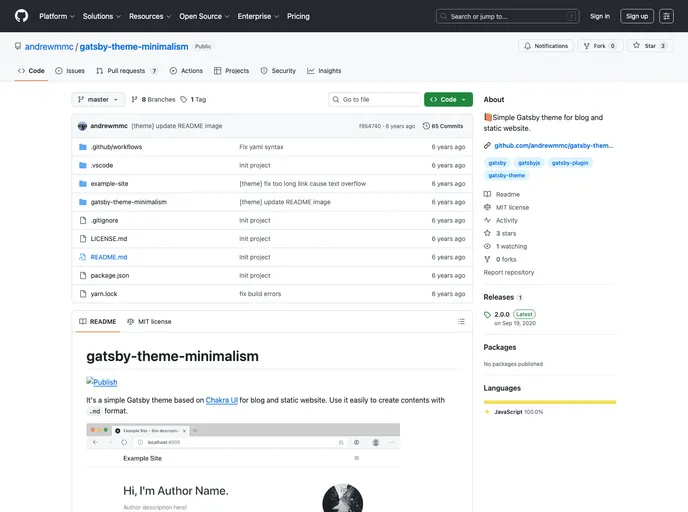Click the Sign up button
This screenshot has width=688, height=512.
(636, 16)
